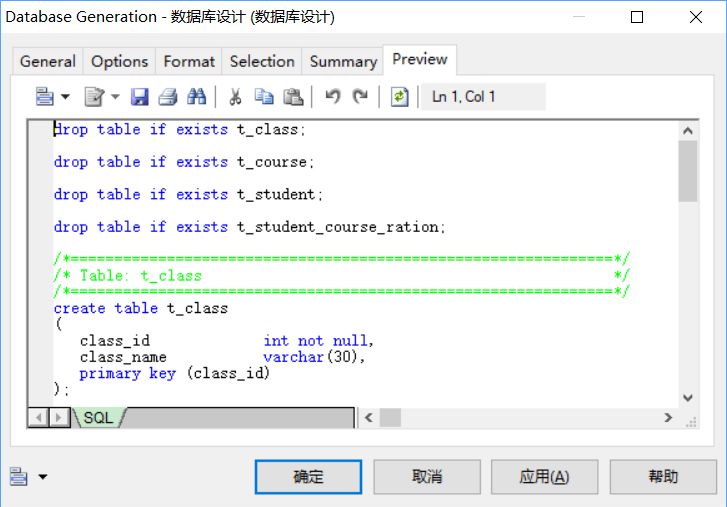Click the sheet tab scroll-right arrow
The height and width of the screenshot is (507, 727).
(x=59, y=418)
